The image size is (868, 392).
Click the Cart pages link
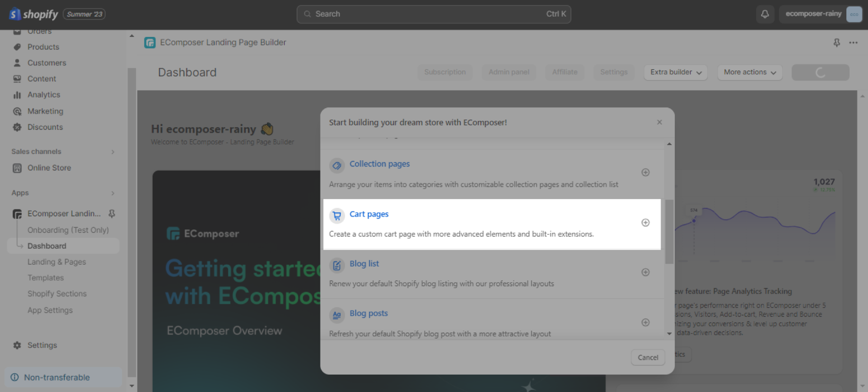(x=369, y=214)
